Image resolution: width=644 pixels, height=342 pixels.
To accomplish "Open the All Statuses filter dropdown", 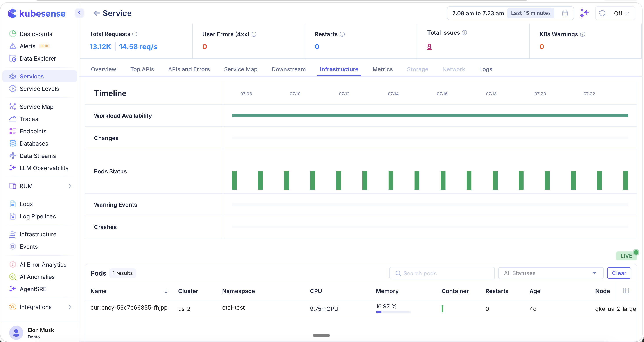I will (550, 273).
